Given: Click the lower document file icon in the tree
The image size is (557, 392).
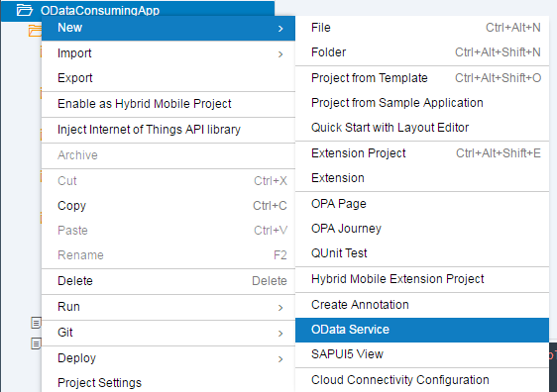Looking at the screenshot, I should (x=37, y=343).
